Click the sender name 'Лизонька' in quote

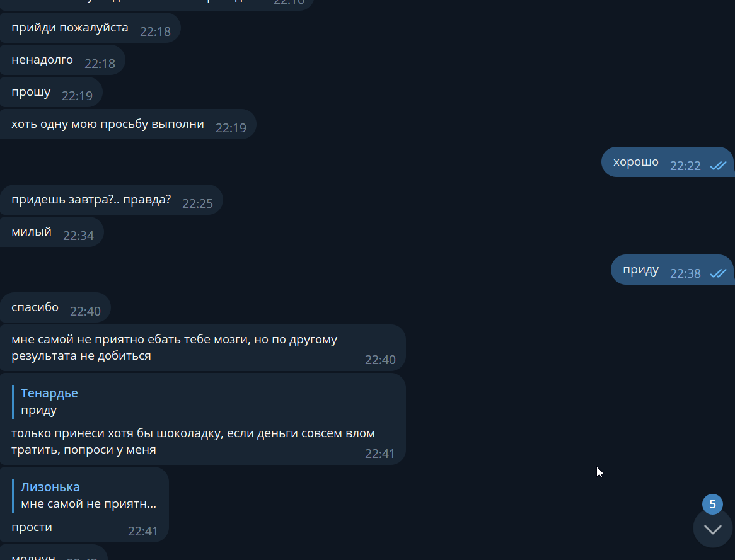pyautogui.click(x=50, y=487)
